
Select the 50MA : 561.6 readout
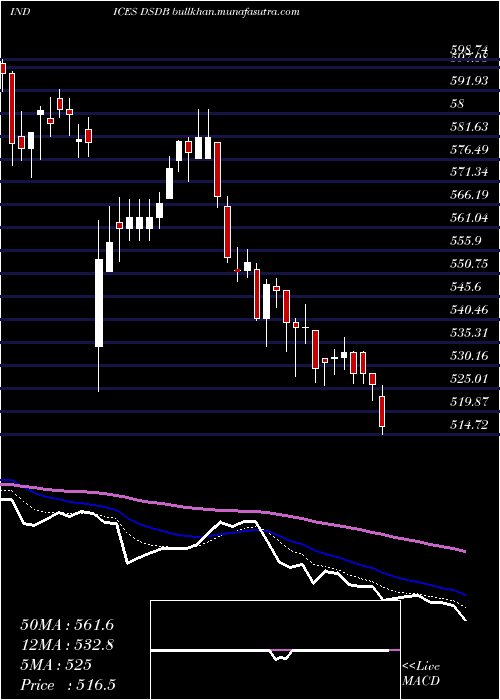click(x=67, y=625)
